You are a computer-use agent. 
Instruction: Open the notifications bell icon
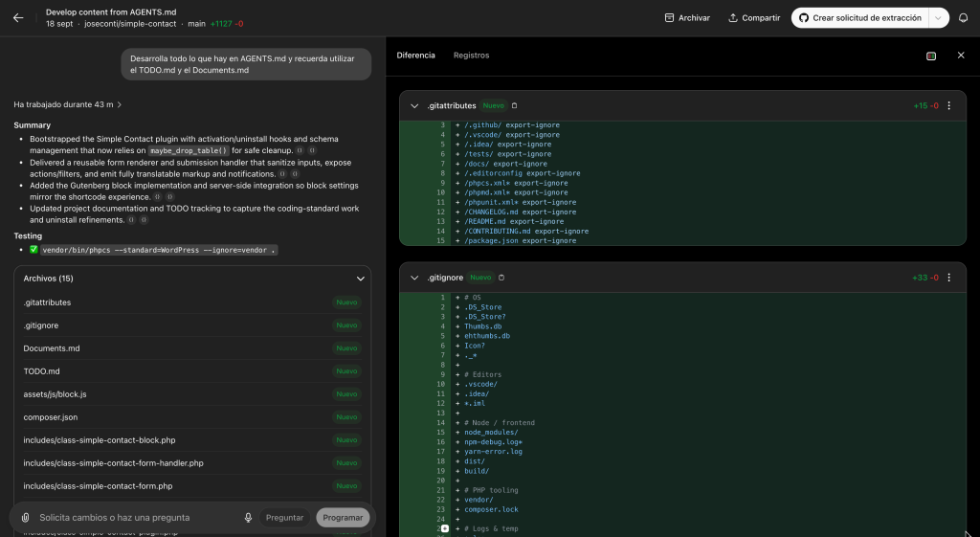(x=963, y=18)
